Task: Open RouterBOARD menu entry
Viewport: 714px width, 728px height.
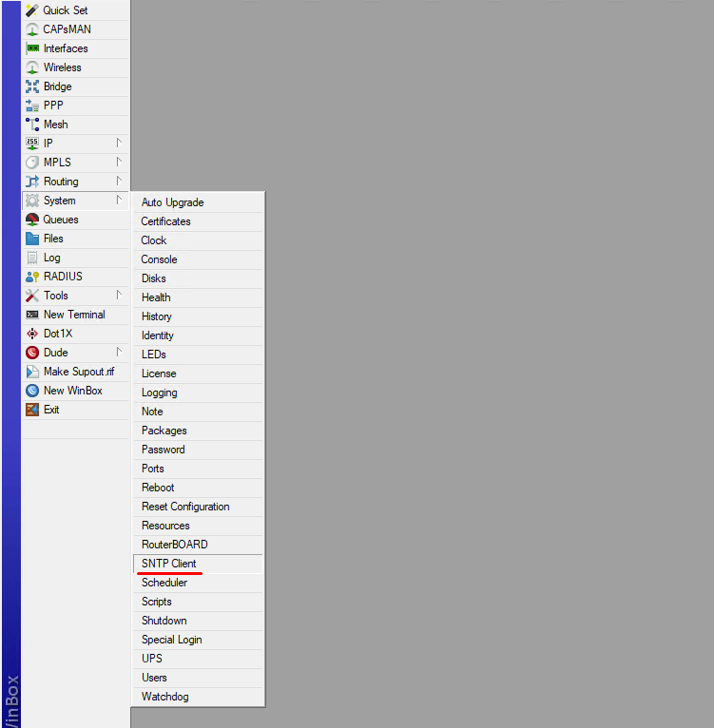Action: coord(198,546)
